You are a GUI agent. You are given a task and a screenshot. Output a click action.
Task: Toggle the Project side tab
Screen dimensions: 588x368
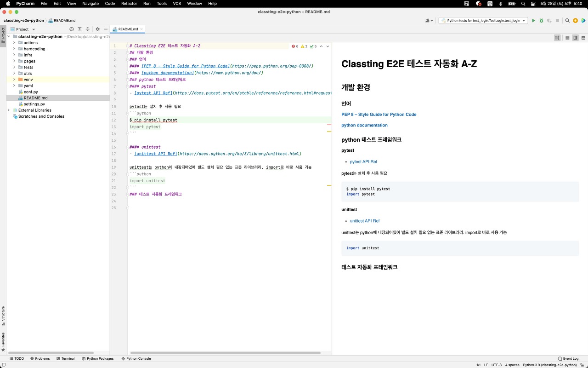point(3,35)
